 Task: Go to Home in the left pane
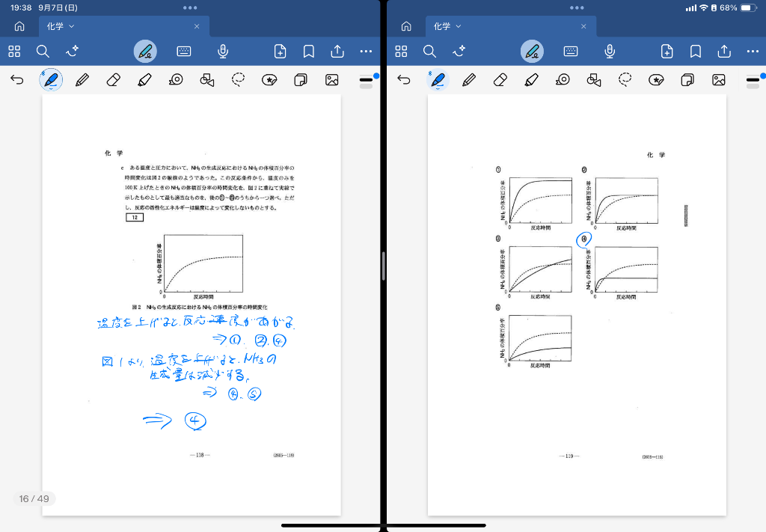(x=19, y=26)
